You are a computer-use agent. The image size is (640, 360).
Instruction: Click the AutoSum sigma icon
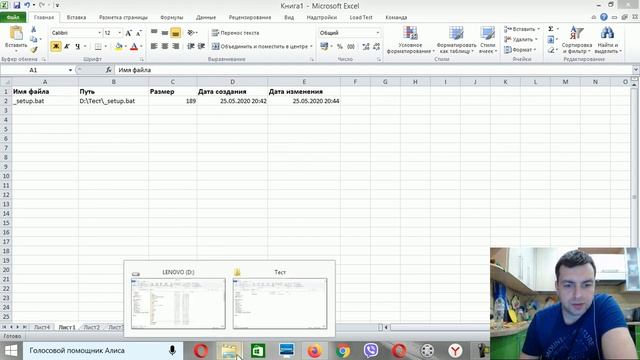click(551, 29)
